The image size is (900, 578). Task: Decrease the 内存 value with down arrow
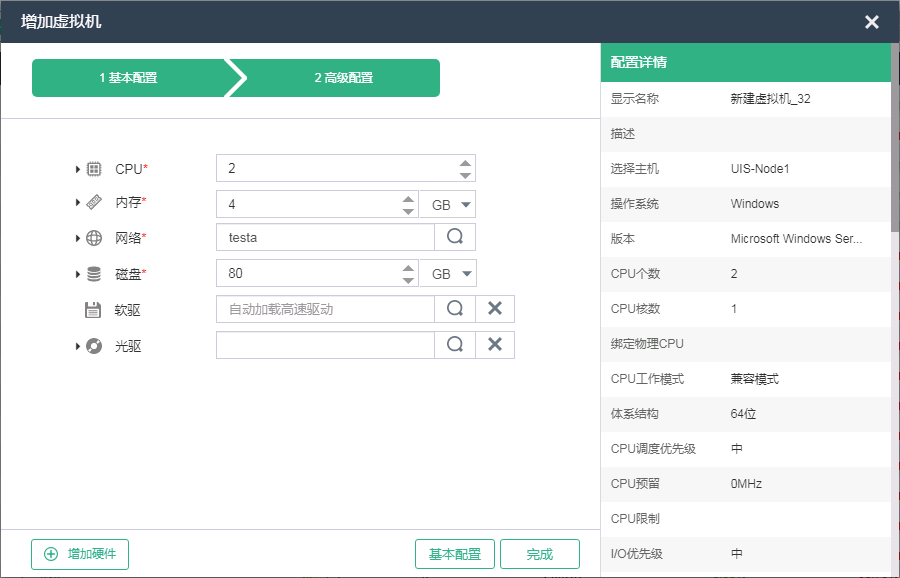click(x=408, y=210)
